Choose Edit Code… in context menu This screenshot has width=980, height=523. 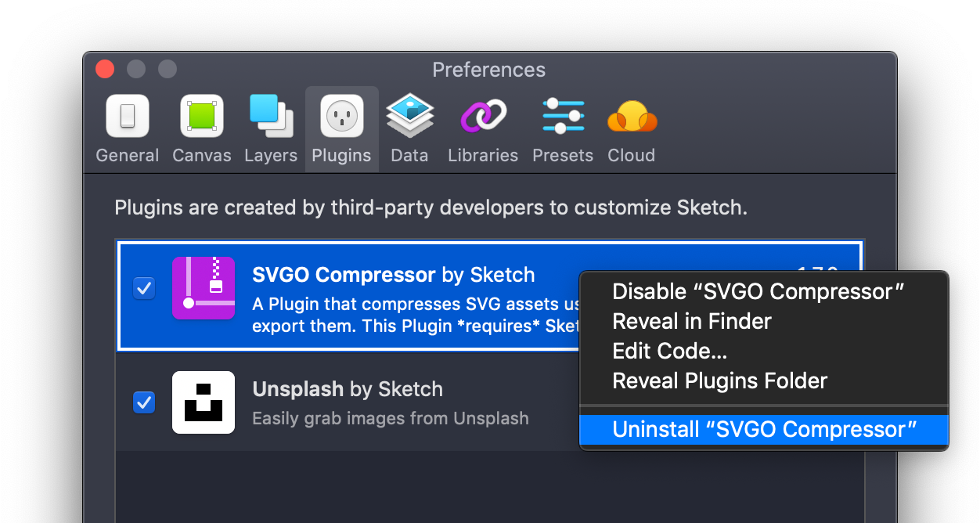point(670,352)
